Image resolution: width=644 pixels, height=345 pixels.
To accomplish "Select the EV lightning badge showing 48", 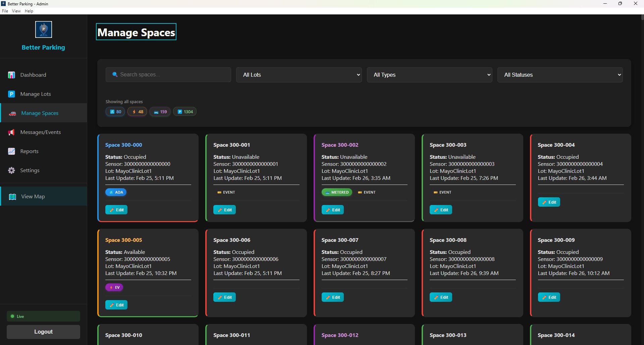I will [x=137, y=112].
